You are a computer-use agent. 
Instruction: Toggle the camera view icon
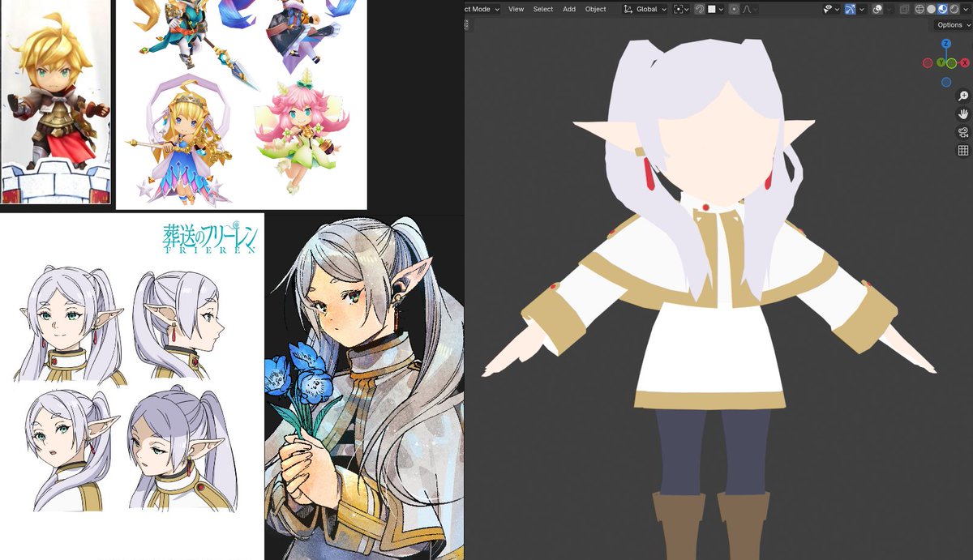click(x=963, y=133)
